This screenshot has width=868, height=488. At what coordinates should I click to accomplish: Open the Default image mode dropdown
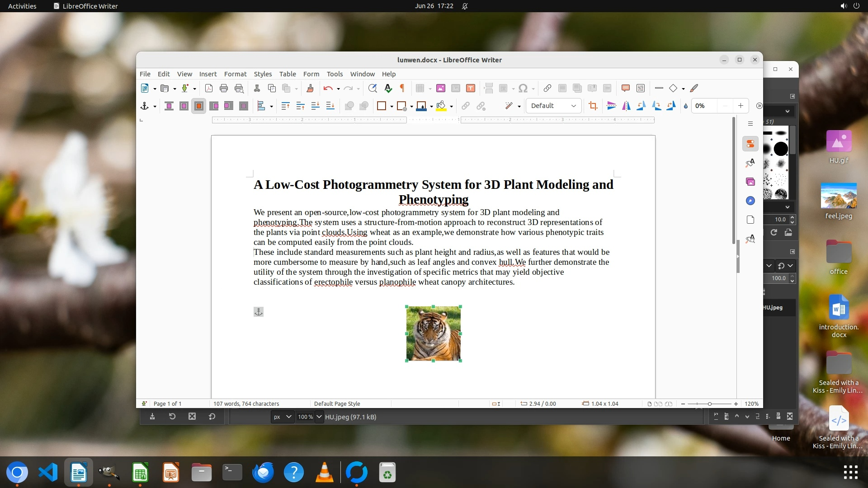click(x=553, y=106)
